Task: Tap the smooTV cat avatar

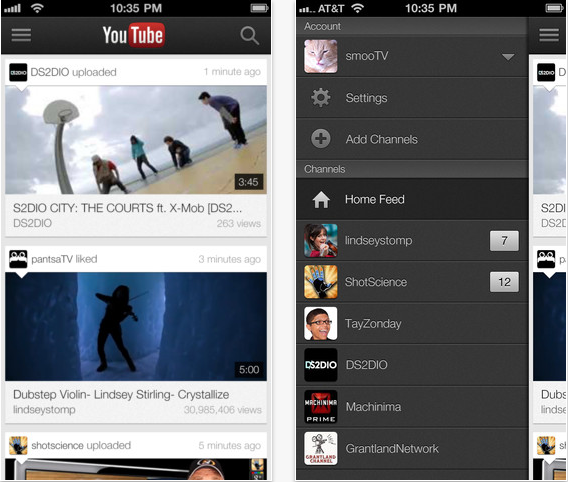Action: tap(321, 56)
